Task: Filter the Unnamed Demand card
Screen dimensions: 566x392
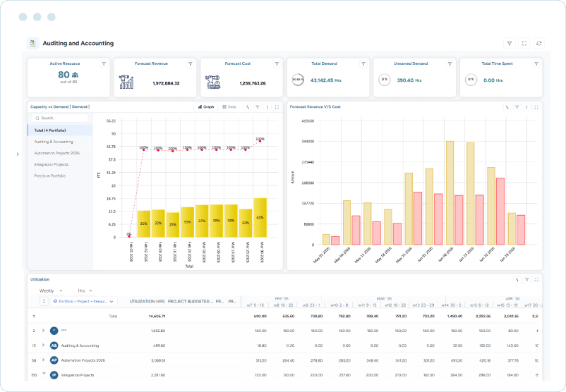Action: click(450, 64)
